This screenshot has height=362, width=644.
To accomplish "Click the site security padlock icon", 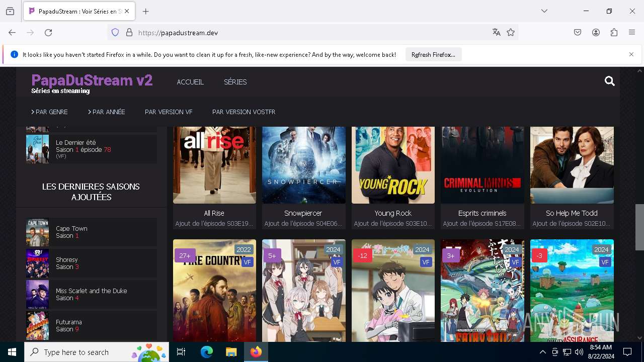I will (129, 33).
